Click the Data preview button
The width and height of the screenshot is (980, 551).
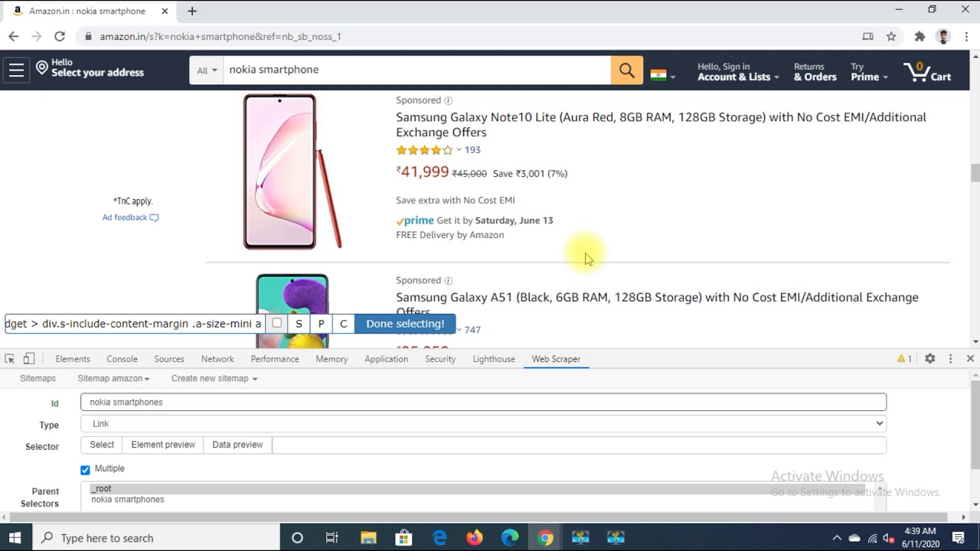point(237,445)
